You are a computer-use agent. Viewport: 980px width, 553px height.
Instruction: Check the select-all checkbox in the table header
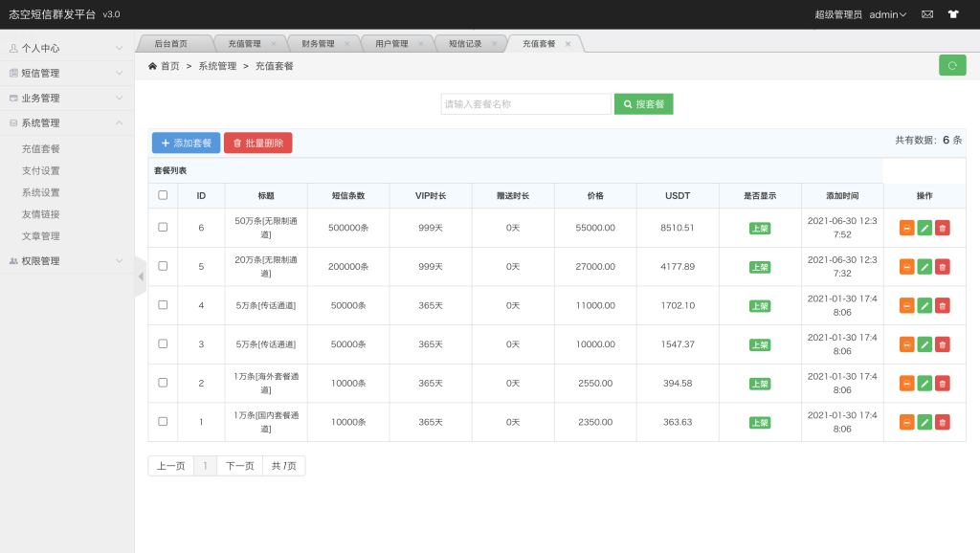[163, 195]
